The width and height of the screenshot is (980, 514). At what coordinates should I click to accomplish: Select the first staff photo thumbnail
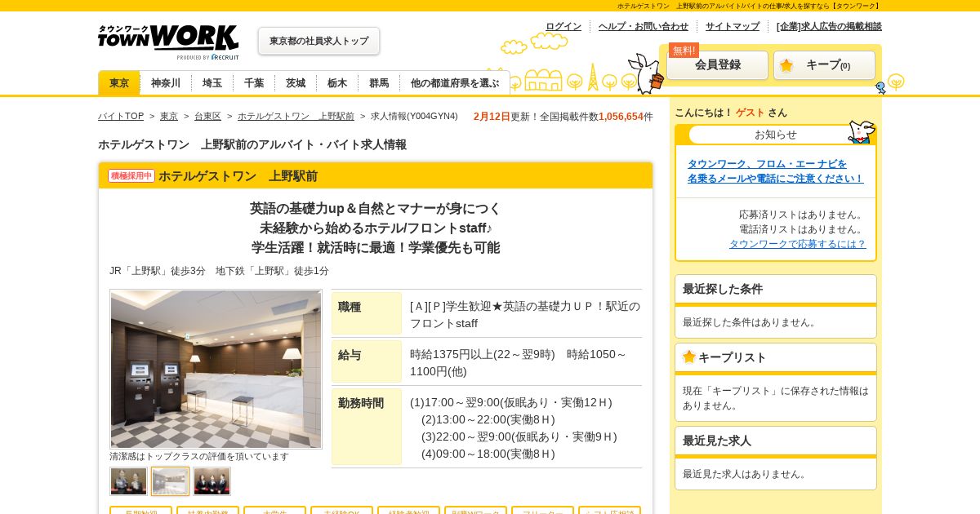(129, 481)
